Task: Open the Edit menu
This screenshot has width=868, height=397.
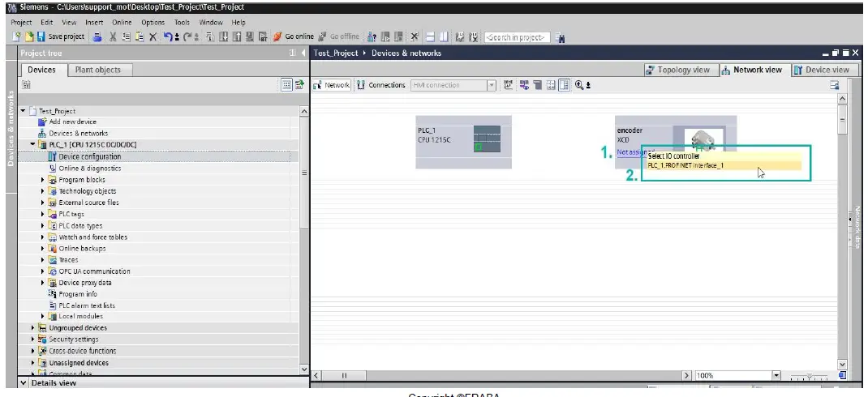Action: (x=46, y=23)
